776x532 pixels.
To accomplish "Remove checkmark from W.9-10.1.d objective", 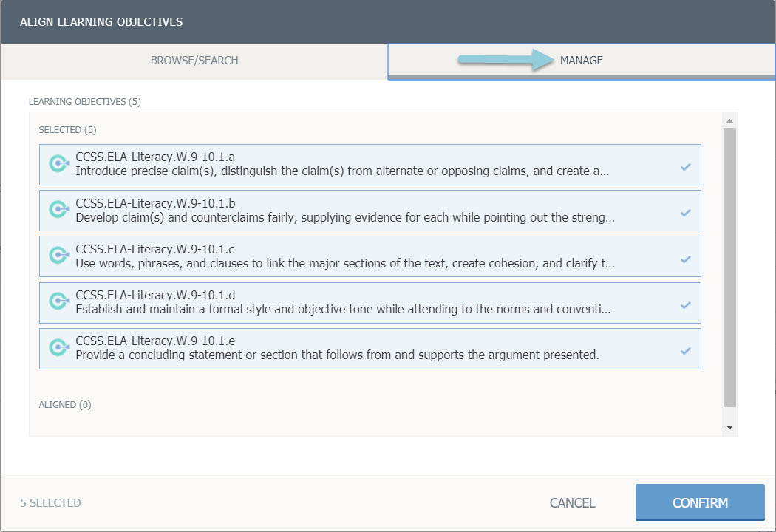I will [685, 305].
